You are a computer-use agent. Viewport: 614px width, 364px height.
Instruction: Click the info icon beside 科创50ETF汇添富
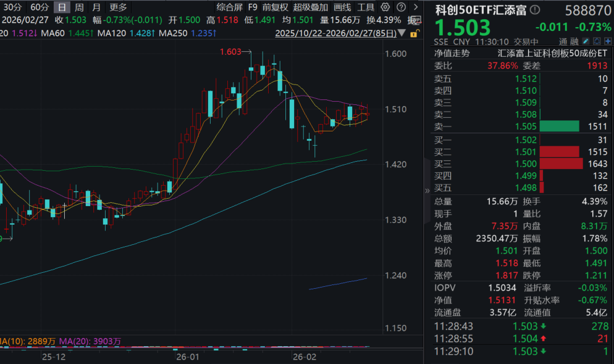[x=535, y=10]
